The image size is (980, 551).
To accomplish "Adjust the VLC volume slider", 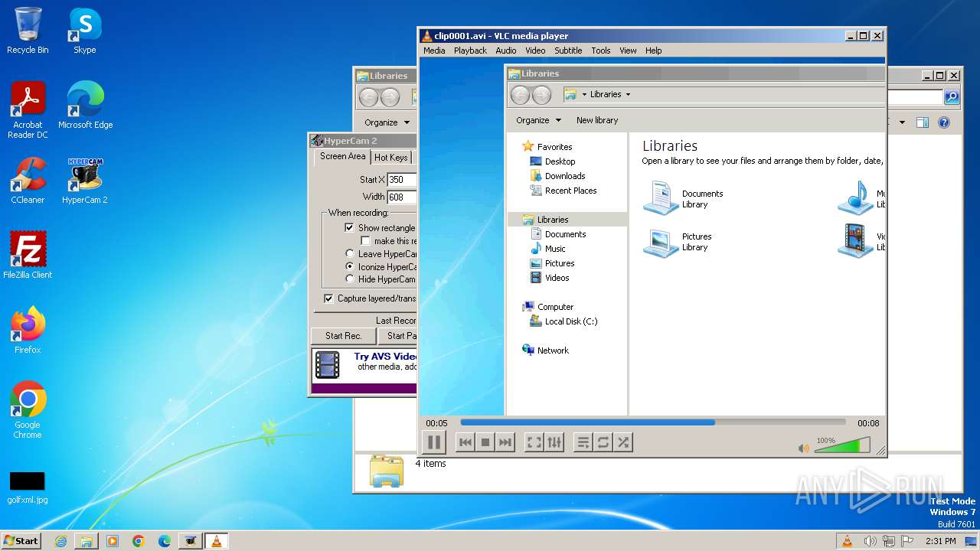I will coord(842,445).
